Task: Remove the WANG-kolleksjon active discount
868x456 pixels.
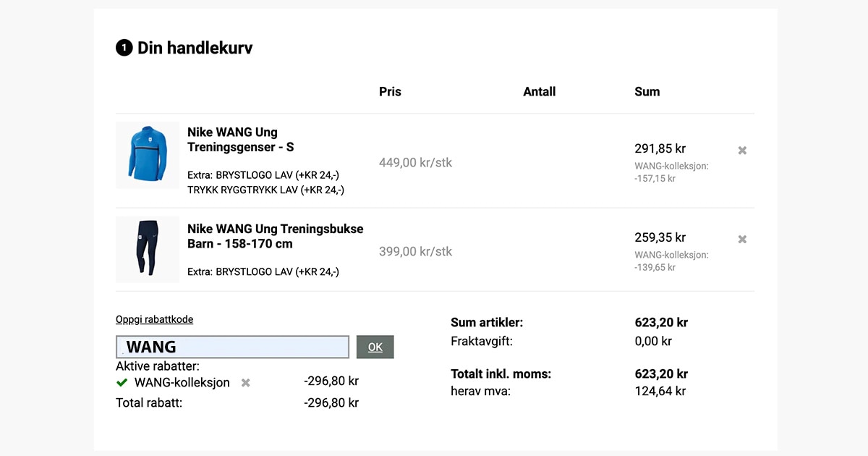Action: (246, 382)
